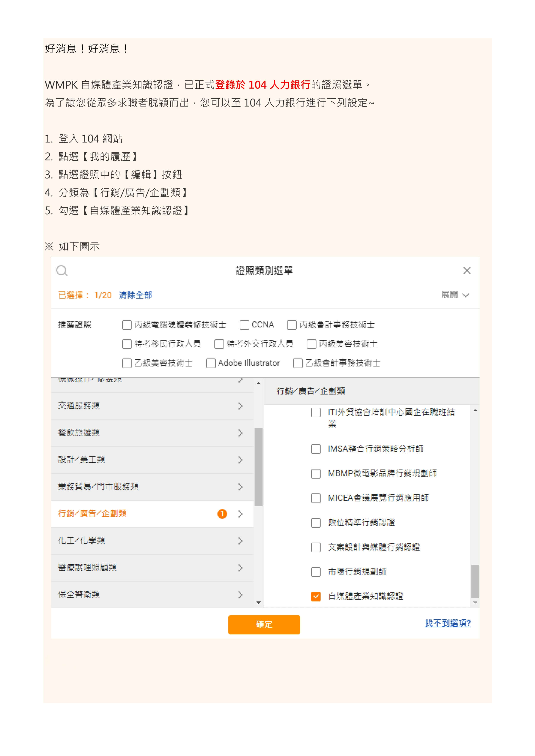Expand the 設計/美工類 category chevron
The image size is (535, 756).
(241, 460)
